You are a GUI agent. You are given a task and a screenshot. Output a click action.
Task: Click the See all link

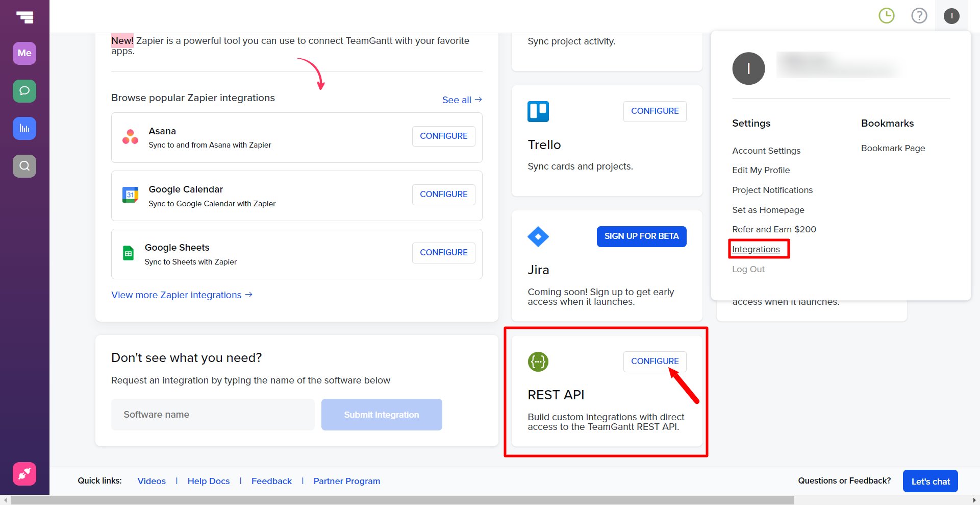pyautogui.click(x=462, y=100)
